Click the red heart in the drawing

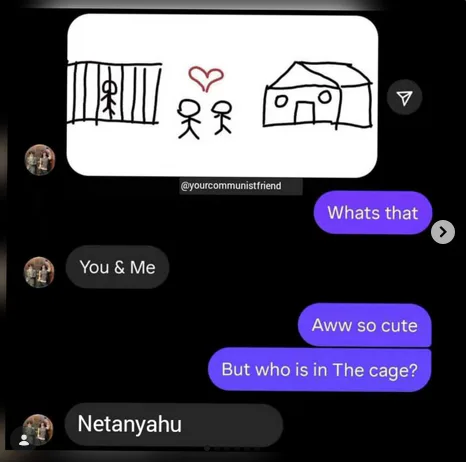(x=206, y=78)
